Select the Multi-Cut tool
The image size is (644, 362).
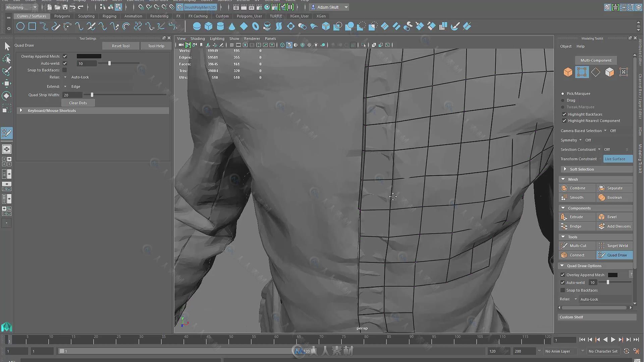pyautogui.click(x=578, y=245)
